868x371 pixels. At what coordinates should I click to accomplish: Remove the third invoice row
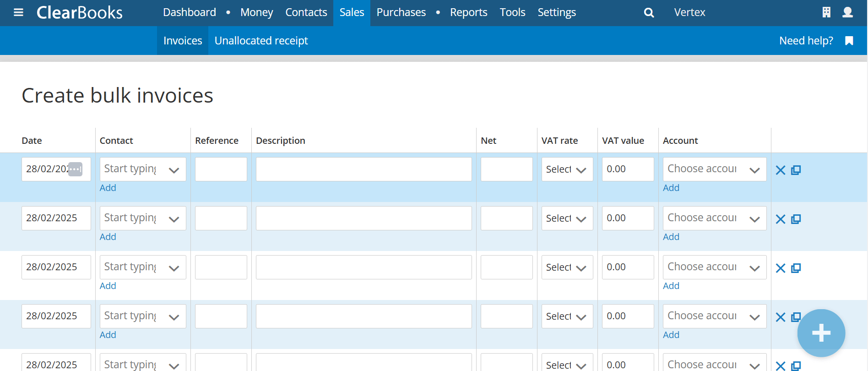point(781,268)
